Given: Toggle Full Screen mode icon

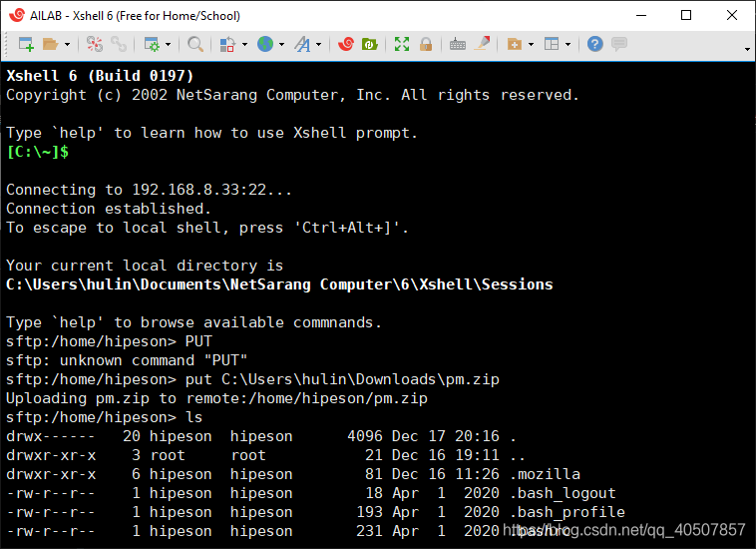Looking at the screenshot, I should click(x=402, y=44).
